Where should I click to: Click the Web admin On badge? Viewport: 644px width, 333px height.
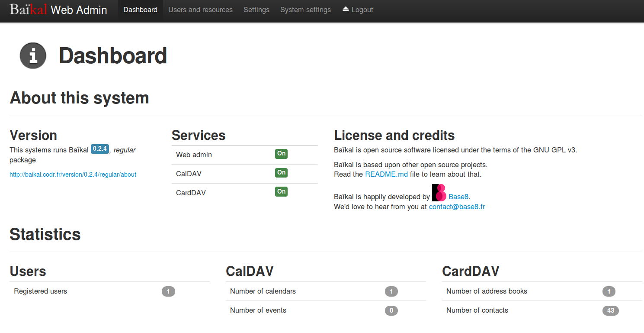click(282, 154)
